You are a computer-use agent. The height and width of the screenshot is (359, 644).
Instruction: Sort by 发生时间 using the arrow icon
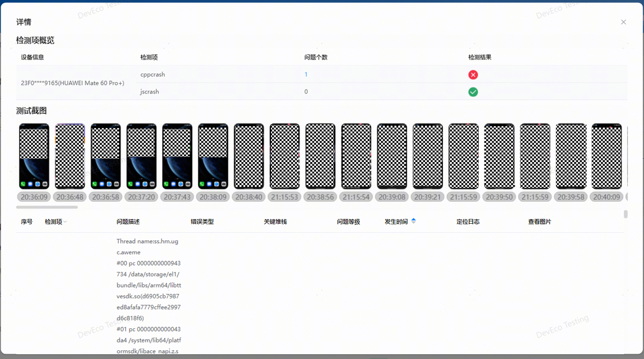coord(413,221)
